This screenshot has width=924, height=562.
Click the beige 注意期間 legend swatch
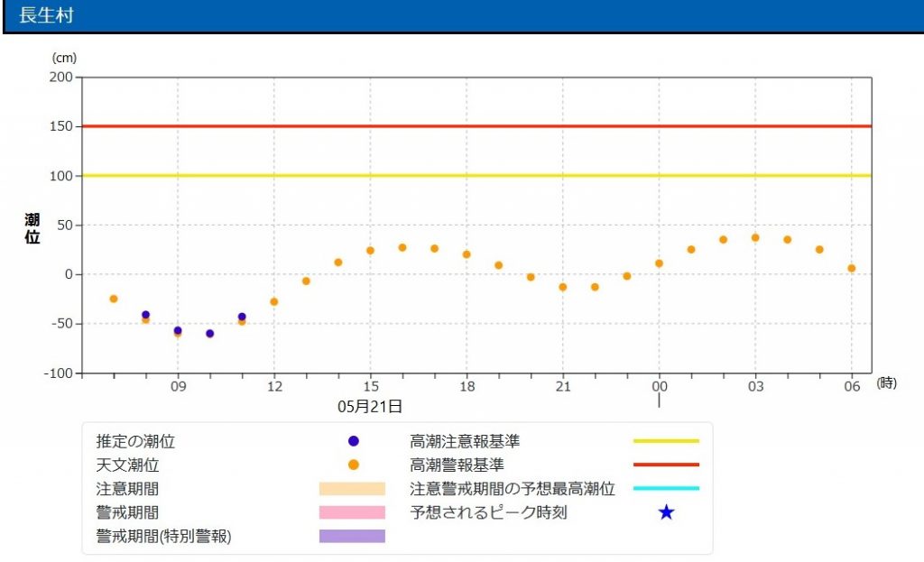(353, 488)
